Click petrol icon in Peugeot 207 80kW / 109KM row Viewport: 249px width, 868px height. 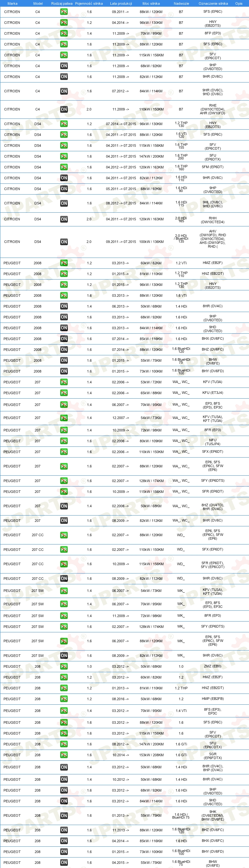pos(64,441)
